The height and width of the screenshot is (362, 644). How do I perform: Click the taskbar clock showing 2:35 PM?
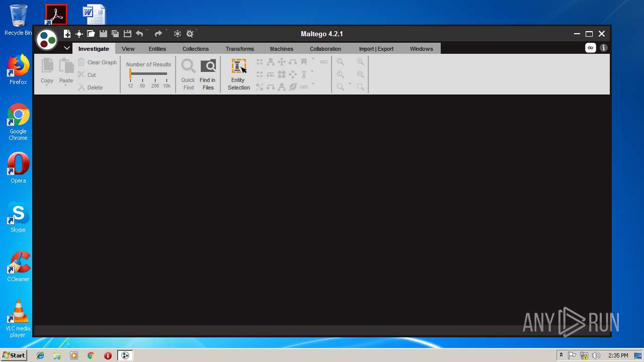(x=618, y=355)
